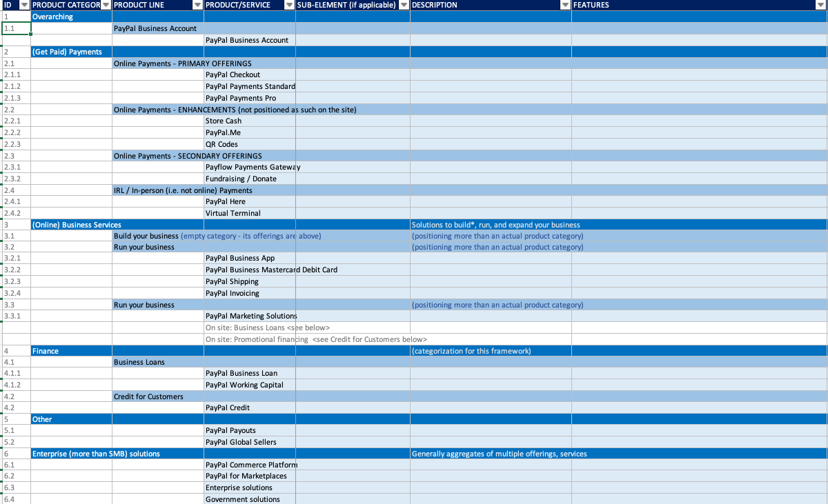Click 'Run your business' in row 3.2
828x504 pixels.
click(158, 247)
